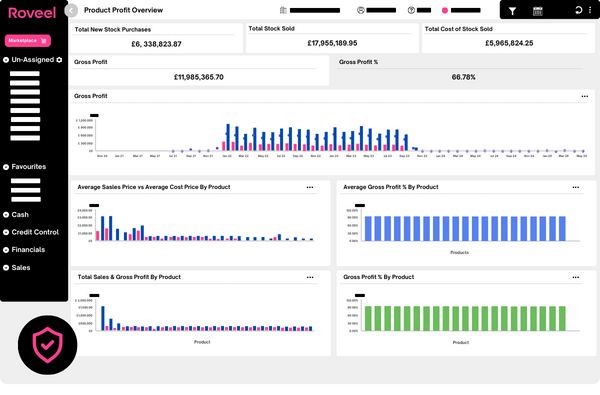Expand the Sales section
The image size is (600, 395).
6,268
